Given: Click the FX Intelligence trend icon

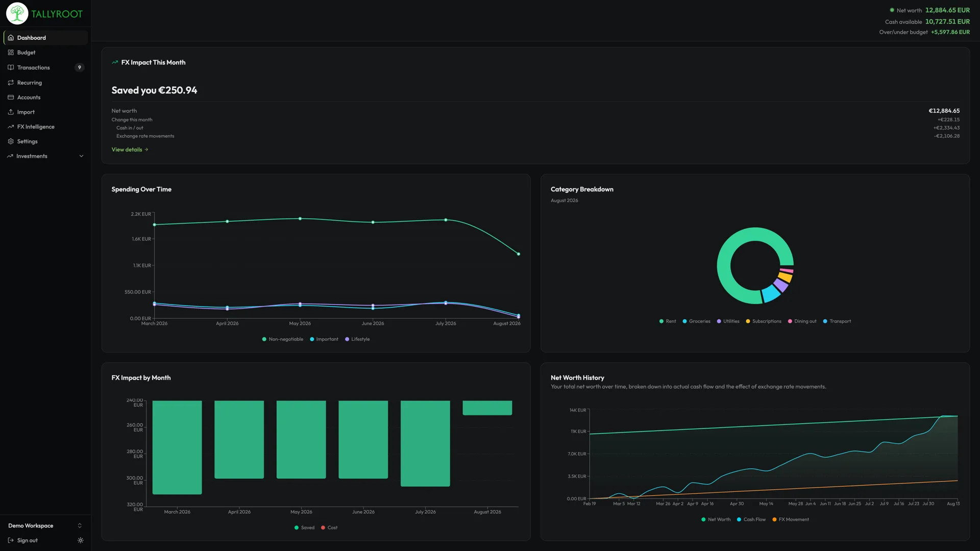Looking at the screenshot, I should click(x=11, y=127).
